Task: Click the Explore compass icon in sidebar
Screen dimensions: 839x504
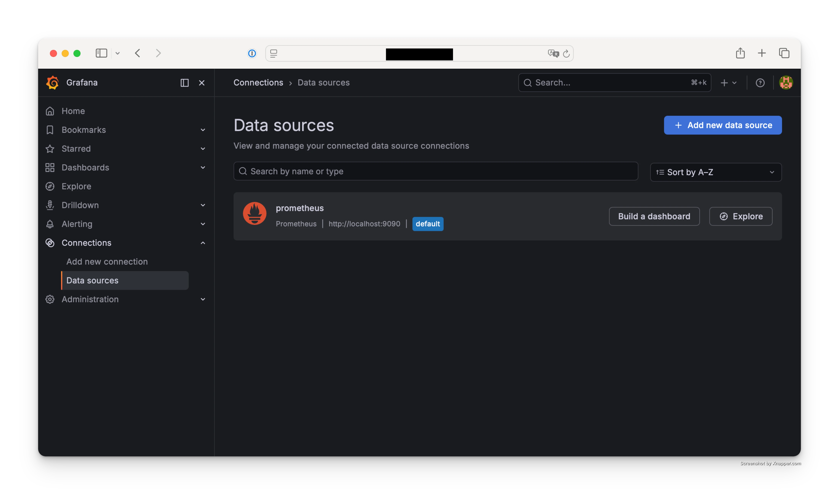Action: tap(50, 186)
